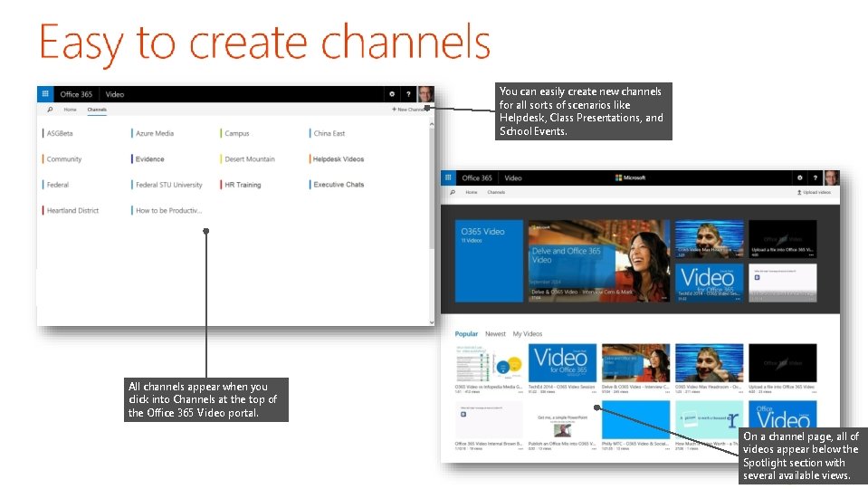The image size is (868, 489).
Task: Open Channels in O365 Video channel window
Action: point(496,192)
